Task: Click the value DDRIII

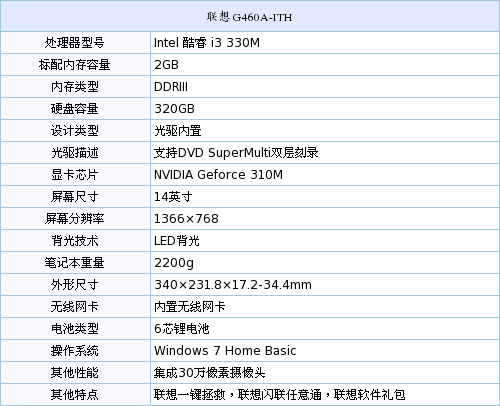Action: (x=171, y=87)
